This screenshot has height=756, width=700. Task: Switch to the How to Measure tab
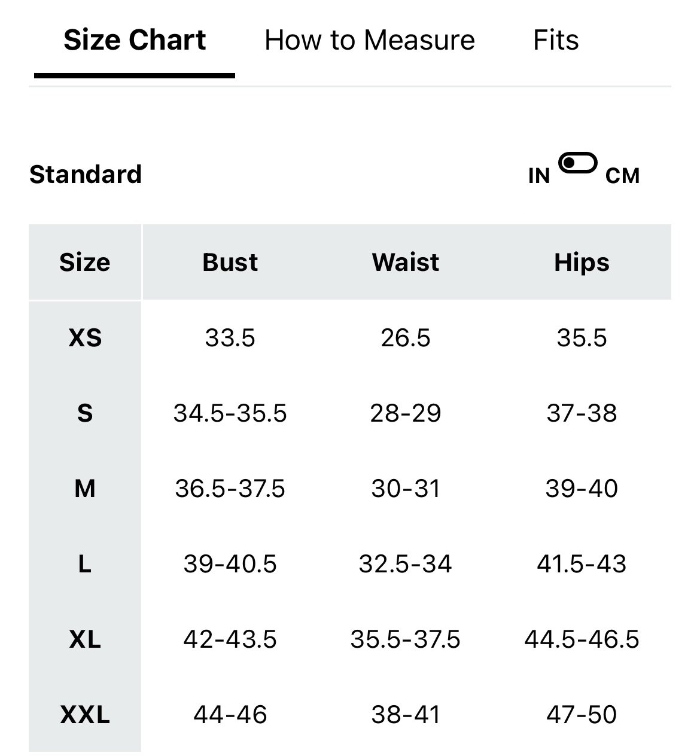point(370,40)
